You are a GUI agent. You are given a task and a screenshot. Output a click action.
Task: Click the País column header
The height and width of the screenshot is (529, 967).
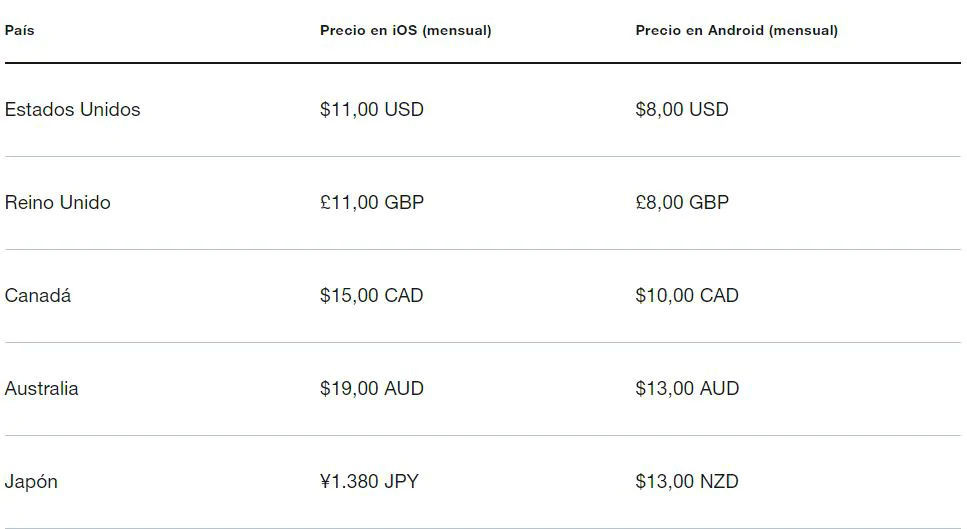19,30
